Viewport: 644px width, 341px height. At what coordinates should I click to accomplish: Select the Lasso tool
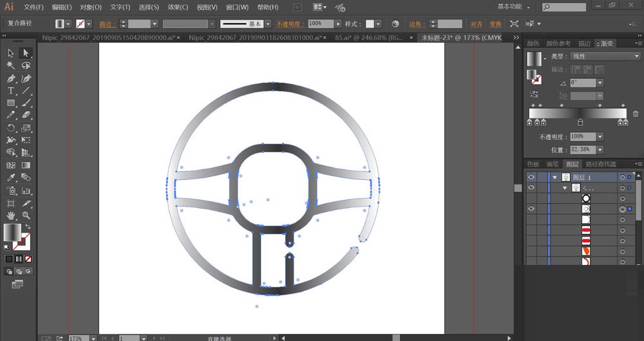coord(26,65)
